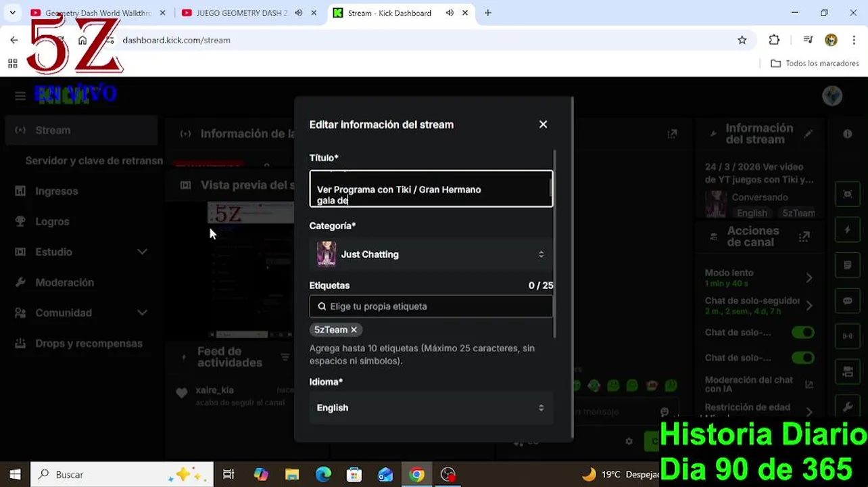The width and height of the screenshot is (868, 487).
Task: Bookmark this page with star icon
Action: [742, 40]
